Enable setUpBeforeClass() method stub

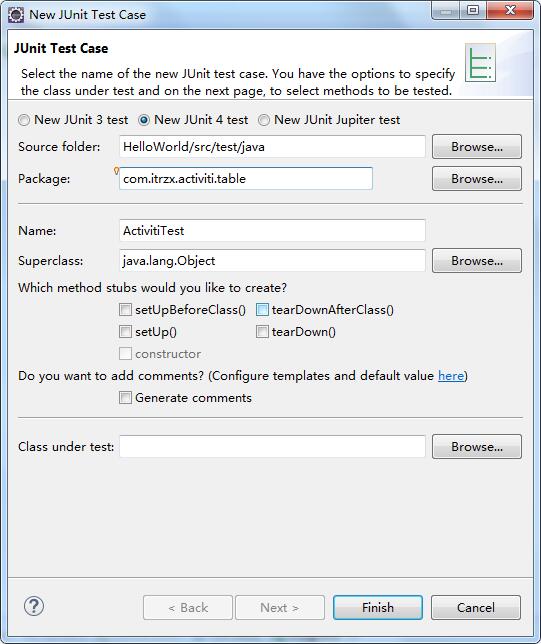(x=125, y=309)
